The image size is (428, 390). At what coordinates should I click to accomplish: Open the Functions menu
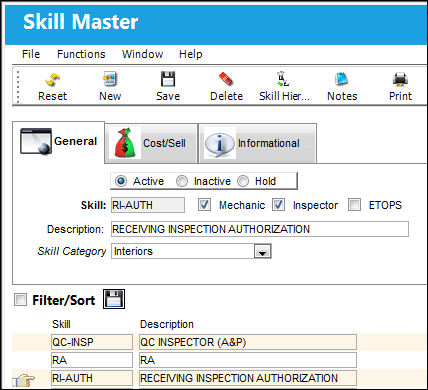(x=81, y=54)
